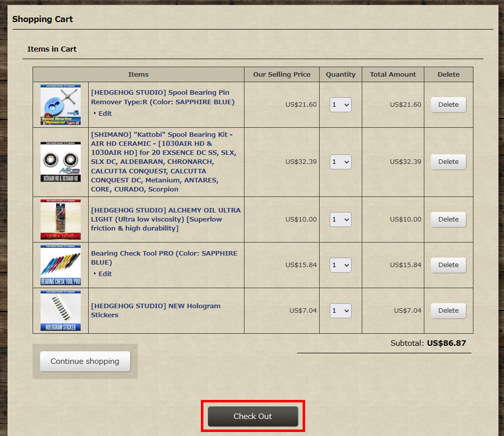The height and width of the screenshot is (436, 504).
Task: Change quantity for Kattobi Spool Bearing Kit
Action: (340, 162)
